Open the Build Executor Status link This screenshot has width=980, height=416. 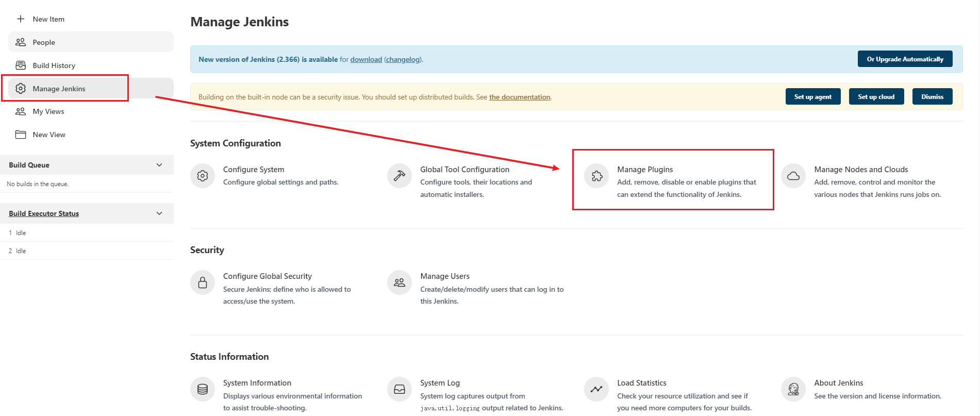(x=44, y=213)
